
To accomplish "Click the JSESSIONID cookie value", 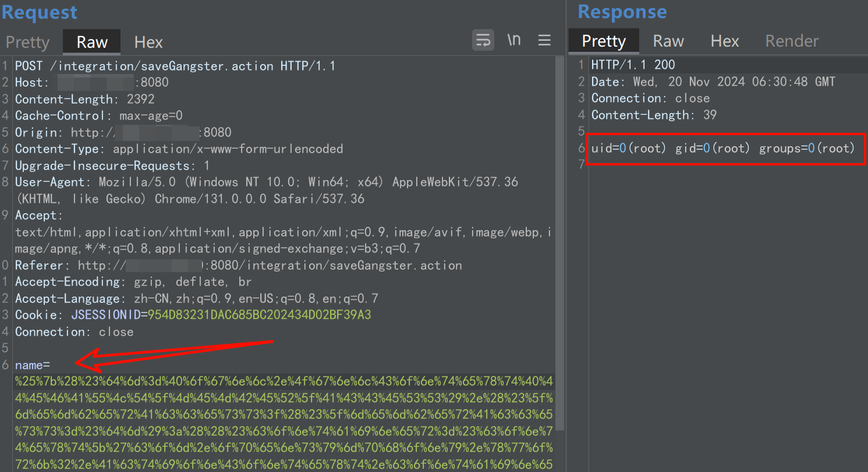I will click(260, 315).
